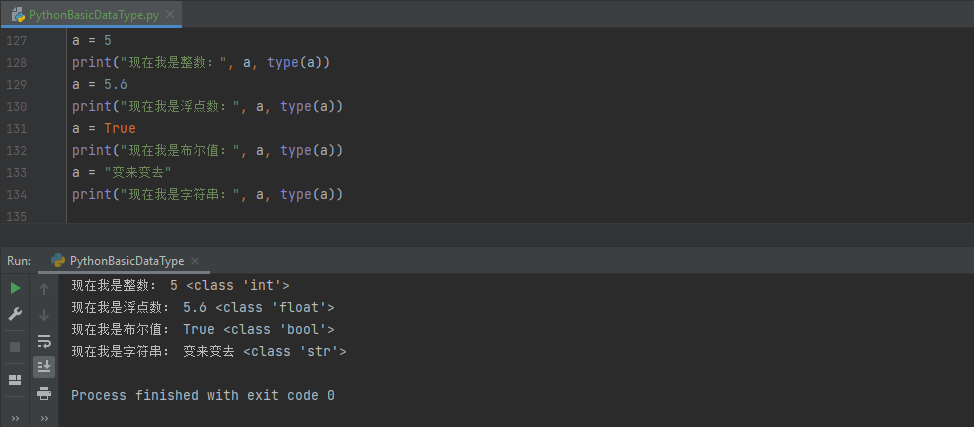Print the console output
This screenshot has width=974, height=427.
(x=44, y=393)
